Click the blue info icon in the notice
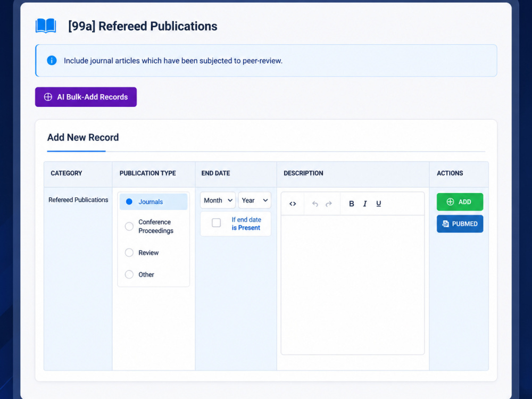Image resolution: width=532 pixels, height=399 pixels. [x=52, y=61]
